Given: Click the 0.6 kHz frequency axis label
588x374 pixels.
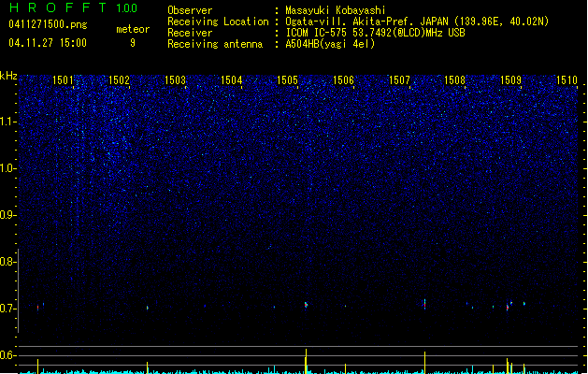Looking at the screenshot, I should pyautogui.click(x=7, y=355).
